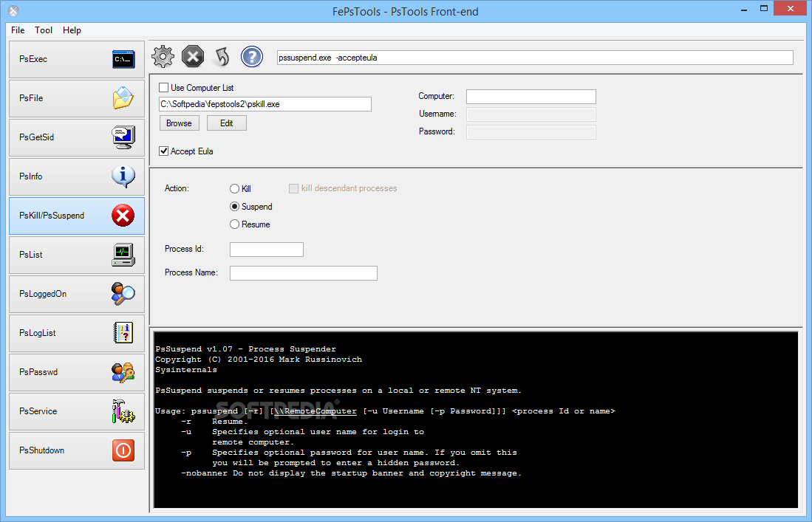The height and width of the screenshot is (522, 812).
Task: Select the Kill action radio button
Action: [235, 189]
